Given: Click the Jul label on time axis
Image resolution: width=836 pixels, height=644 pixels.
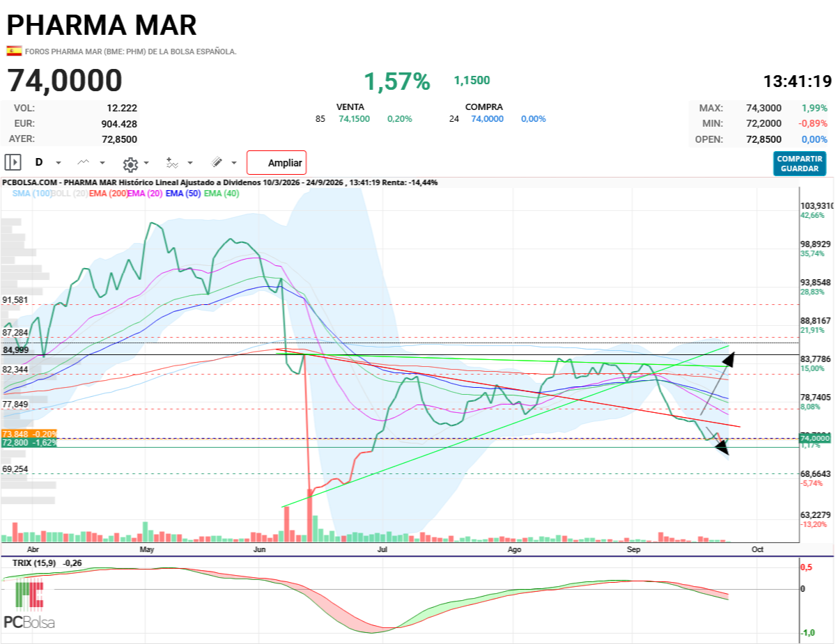Looking at the screenshot, I should point(382,549).
